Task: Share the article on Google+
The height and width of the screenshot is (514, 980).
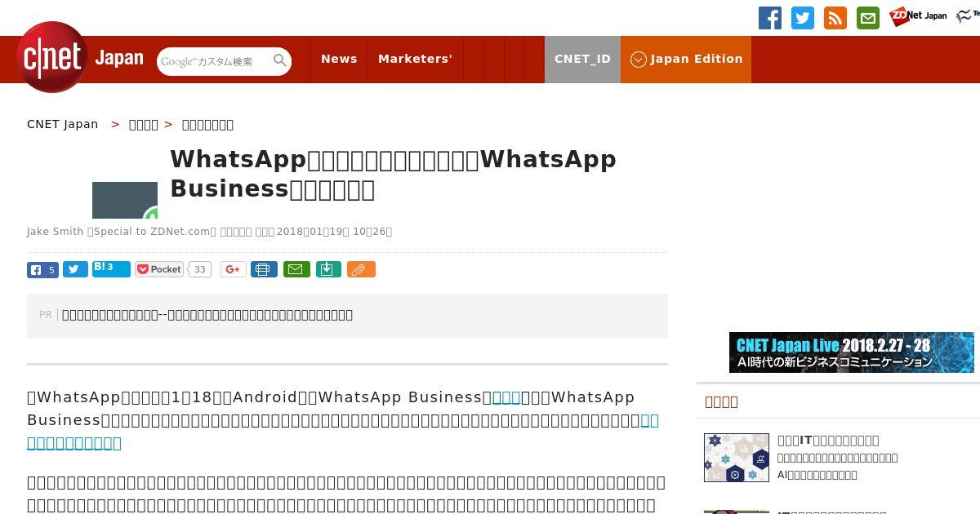Action: pos(234,269)
